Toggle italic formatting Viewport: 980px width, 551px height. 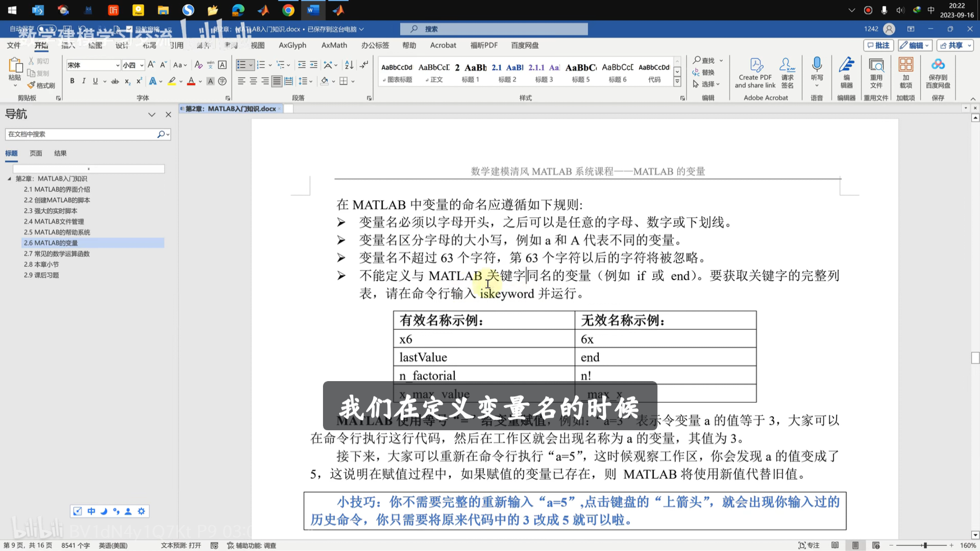click(x=84, y=81)
